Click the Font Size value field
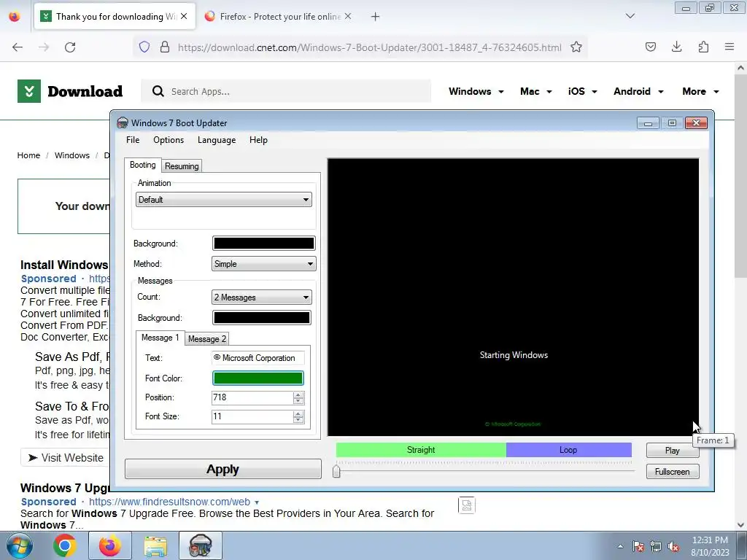This screenshot has width=747, height=560. coord(252,416)
